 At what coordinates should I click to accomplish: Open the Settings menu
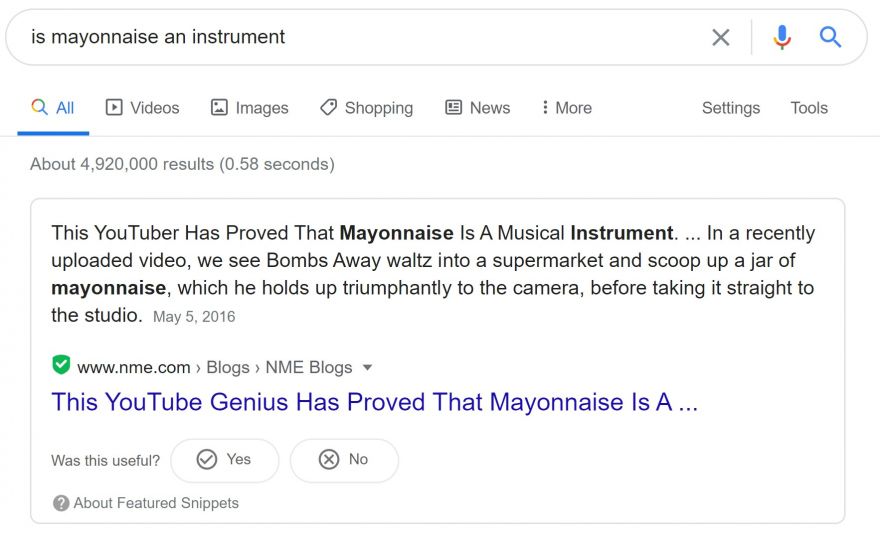(731, 108)
